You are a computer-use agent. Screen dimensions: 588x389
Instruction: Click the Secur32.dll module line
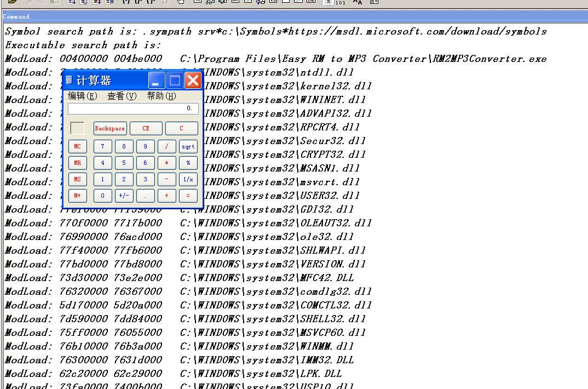285,141
